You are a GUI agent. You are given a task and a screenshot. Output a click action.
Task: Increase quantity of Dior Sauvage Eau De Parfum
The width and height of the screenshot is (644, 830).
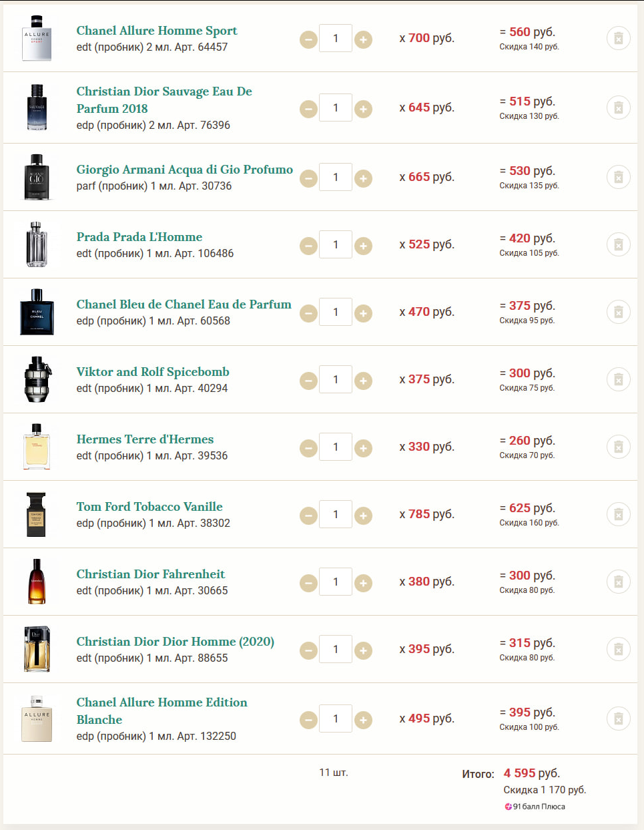point(363,109)
